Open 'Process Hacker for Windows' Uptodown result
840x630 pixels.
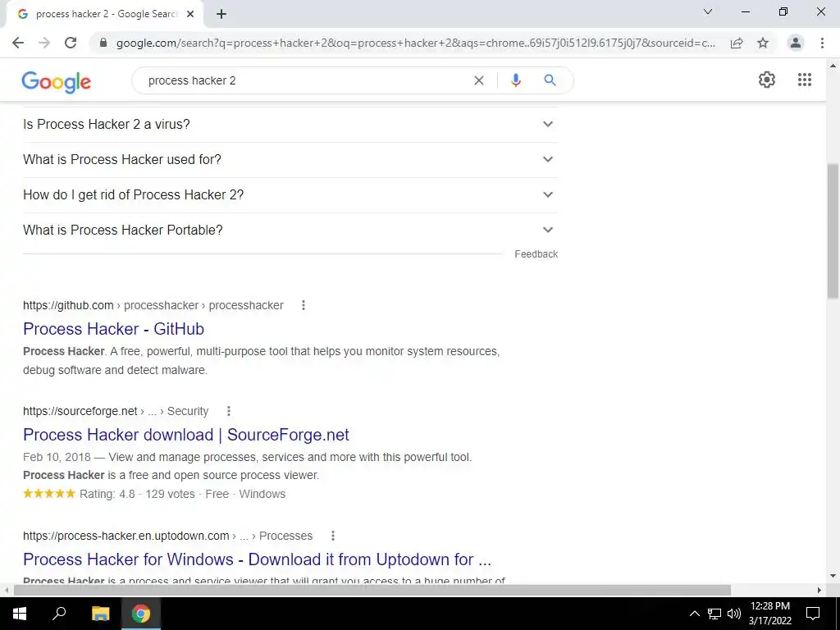(x=257, y=559)
